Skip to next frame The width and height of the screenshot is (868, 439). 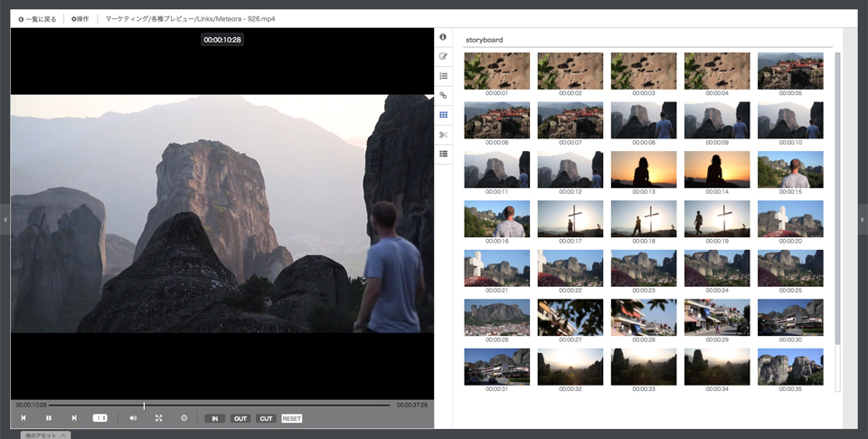click(74, 418)
